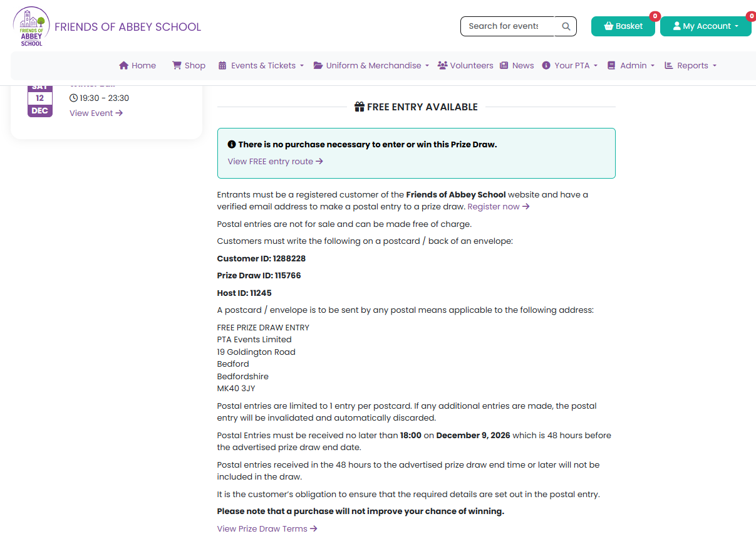This screenshot has width=756, height=541.
Task: Click the search magnifier icon
Action: pos(566,26)
